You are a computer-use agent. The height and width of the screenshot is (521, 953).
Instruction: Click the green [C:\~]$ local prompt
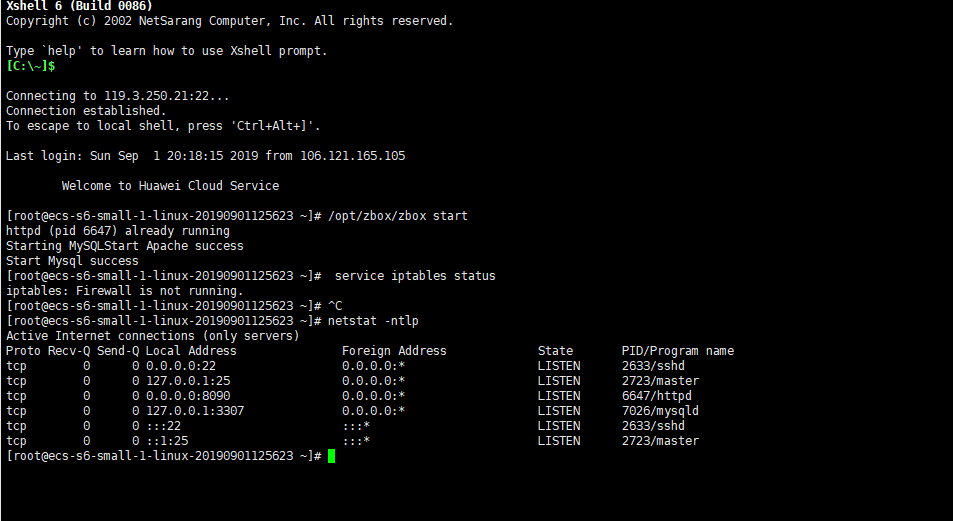(x=30, y=66)
